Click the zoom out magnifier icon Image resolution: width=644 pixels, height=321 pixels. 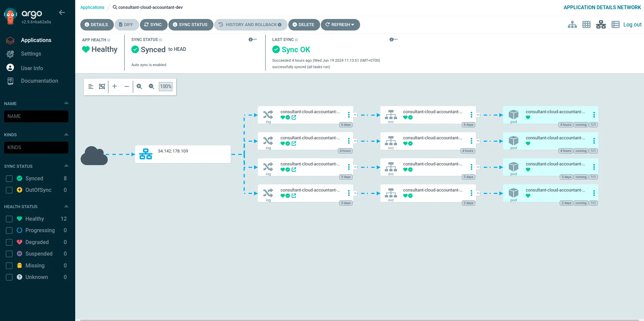pos(151,86)
